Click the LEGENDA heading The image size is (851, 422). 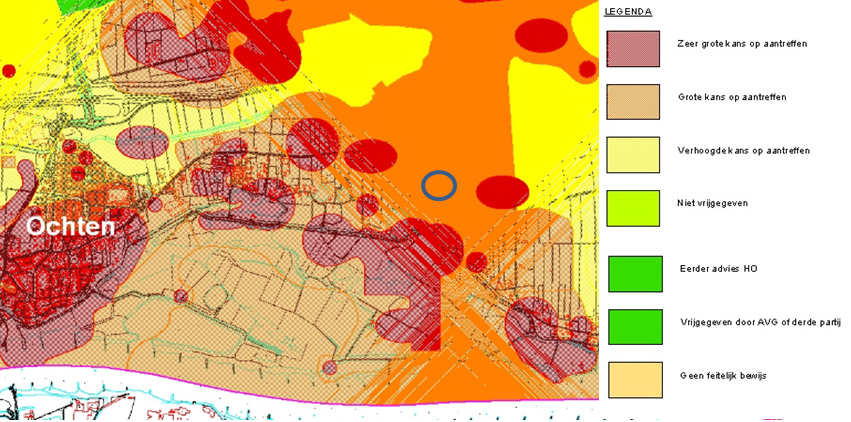pos(628,11)
